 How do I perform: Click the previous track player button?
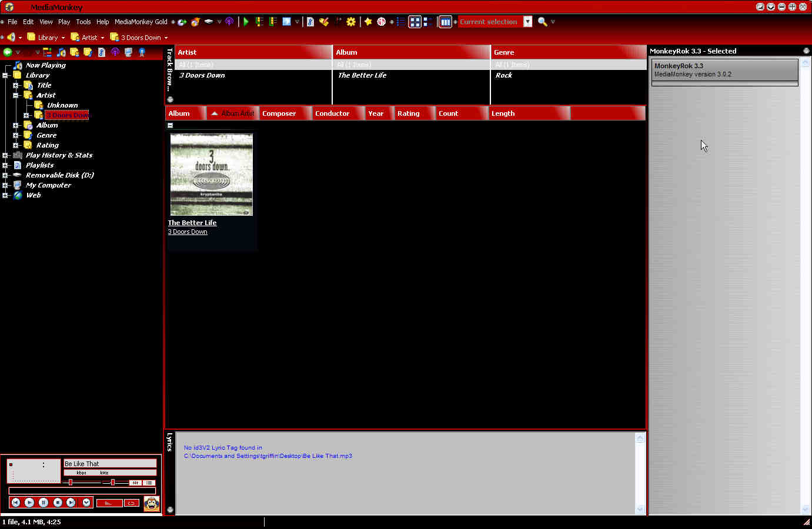(16, 503)
